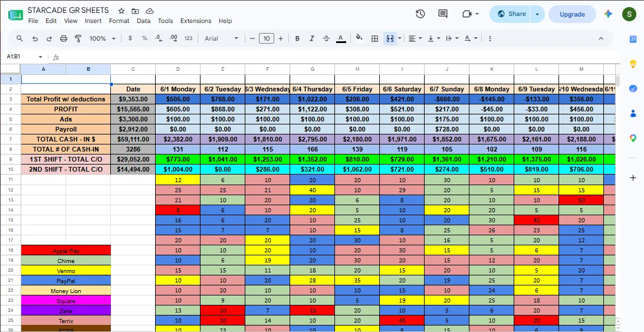The height and width of the screenshot is (332, 644).
Task: Click the Upgrade button
Action: 572,14
